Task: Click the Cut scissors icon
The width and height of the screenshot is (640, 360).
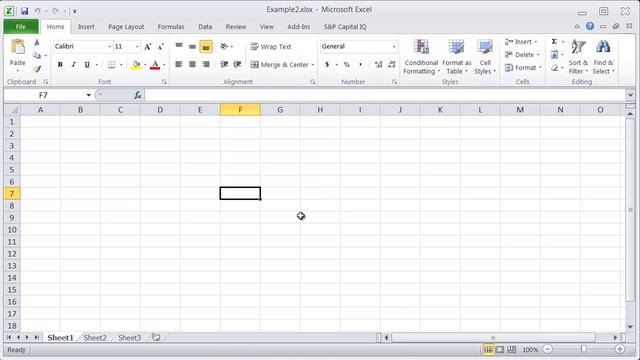Action: pyautogui.click(x=37, y=42)
